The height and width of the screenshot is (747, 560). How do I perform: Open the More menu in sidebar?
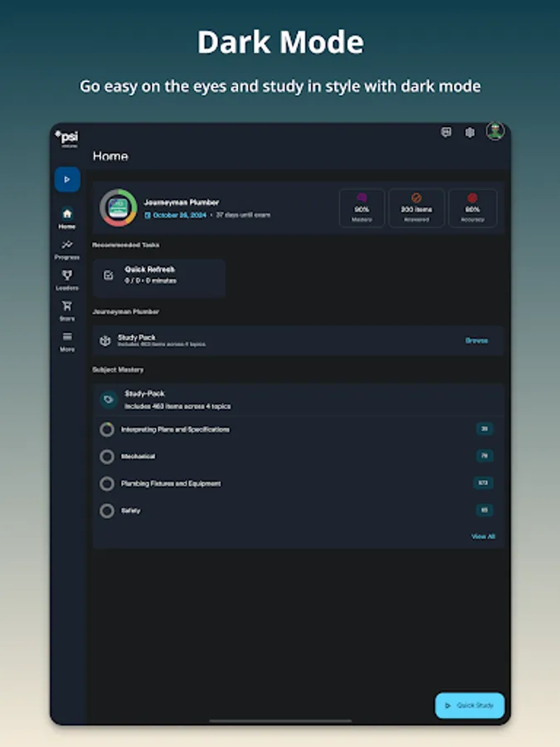[67, 342]
